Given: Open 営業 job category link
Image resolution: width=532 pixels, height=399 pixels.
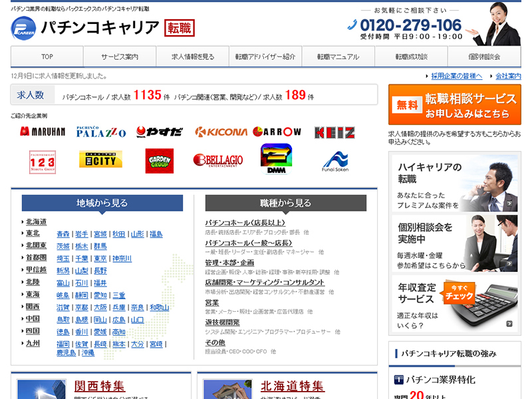Looking at the screenshot, I should click(x=212, y=303).
